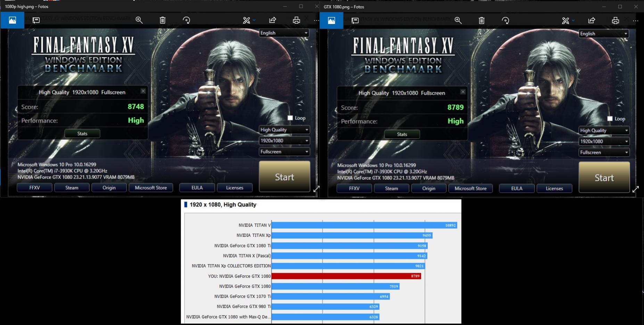Click NVIDIA TITAN Xp label in chart
The height and width of the screenshot is (325, 644).
click(x=254, y=235)
